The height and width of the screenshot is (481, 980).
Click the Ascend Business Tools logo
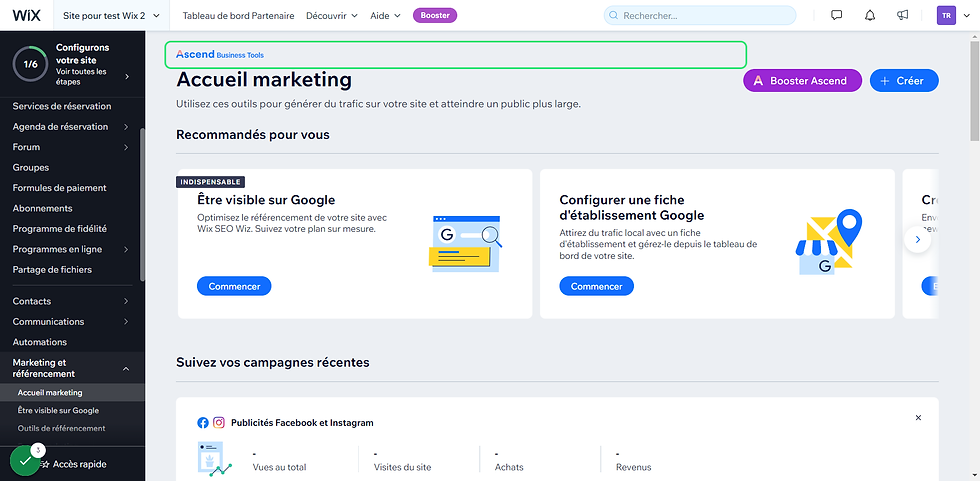[220, 55]
